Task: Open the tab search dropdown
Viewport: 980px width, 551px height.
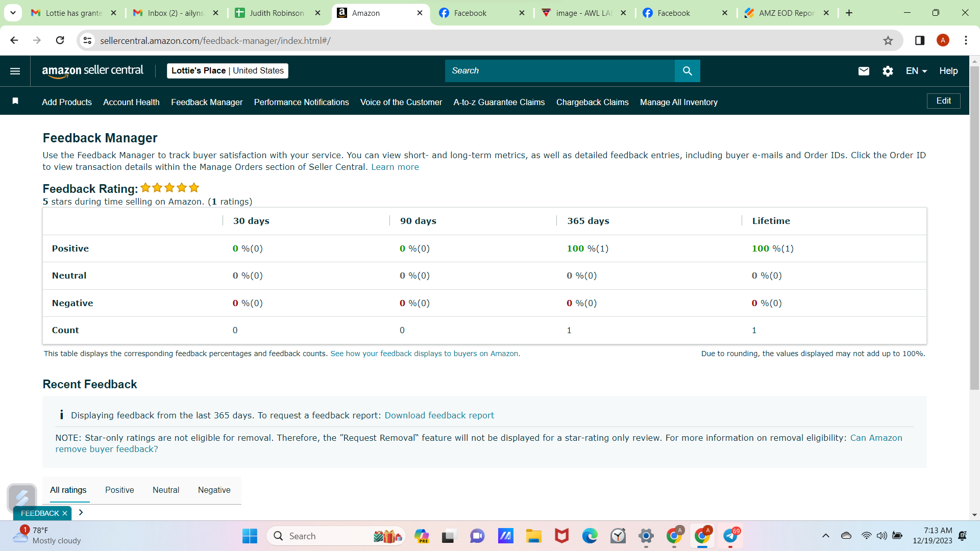Action: pyautogui.click(x=13, y=13)
